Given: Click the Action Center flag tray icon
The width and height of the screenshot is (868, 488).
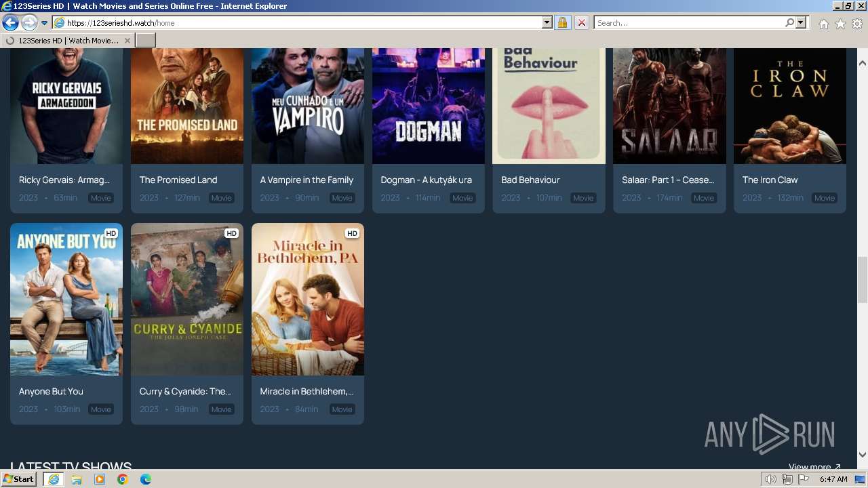Looking at the screenshot, I should [804, 479].
